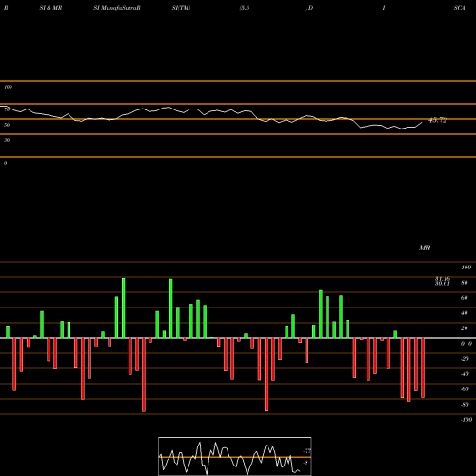
Task: Click the 'SI(TM)' header label
Action: [x=181, y=8]
